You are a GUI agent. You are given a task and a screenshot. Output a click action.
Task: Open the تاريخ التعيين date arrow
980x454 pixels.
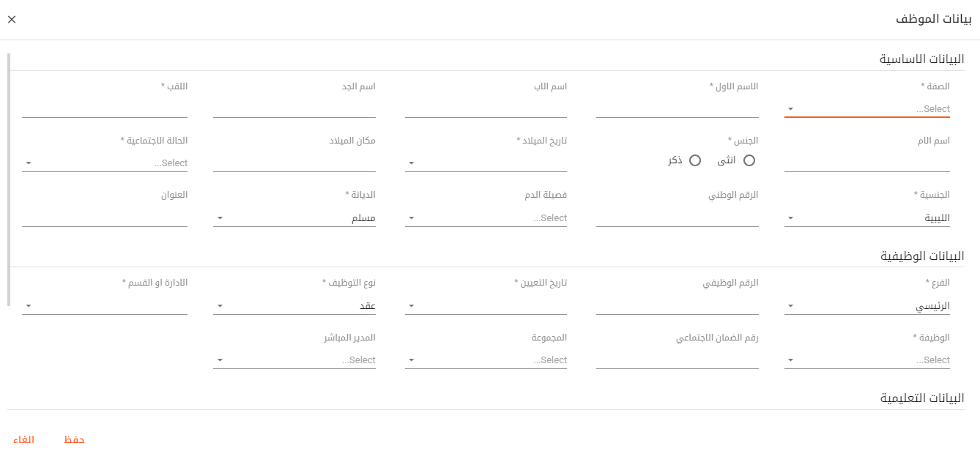(x=411, y=306)
